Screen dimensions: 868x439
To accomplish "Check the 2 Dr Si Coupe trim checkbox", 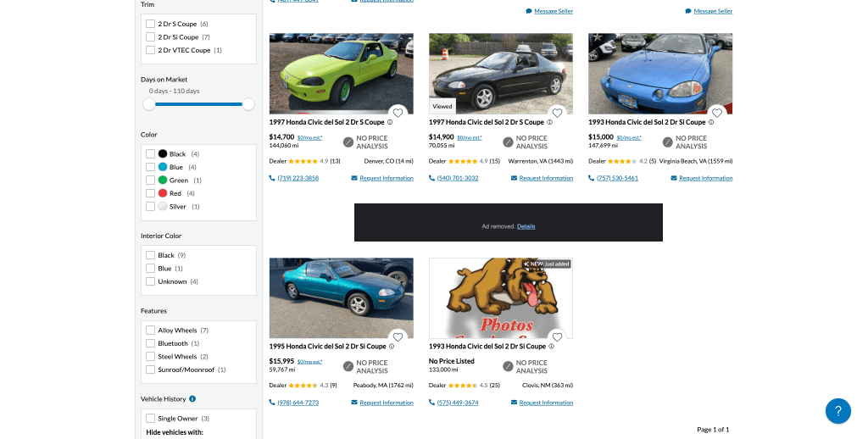I will (150, 37).
